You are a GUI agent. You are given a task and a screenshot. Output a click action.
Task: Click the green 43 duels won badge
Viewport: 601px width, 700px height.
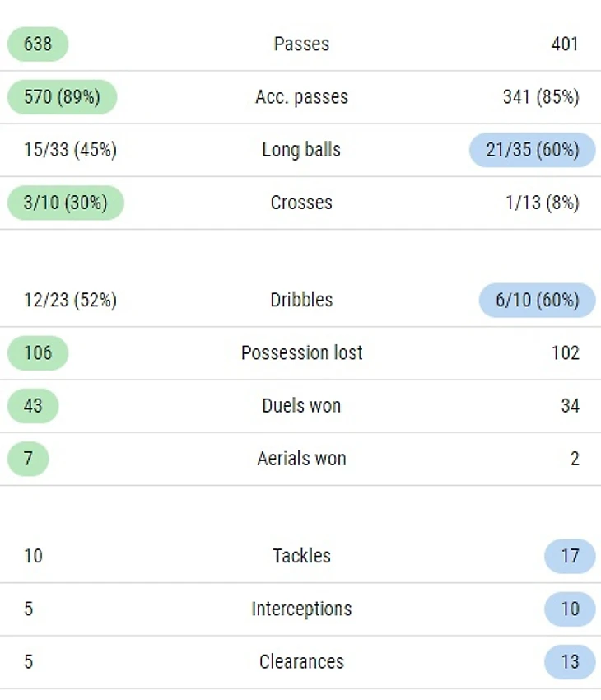[33, 406]
